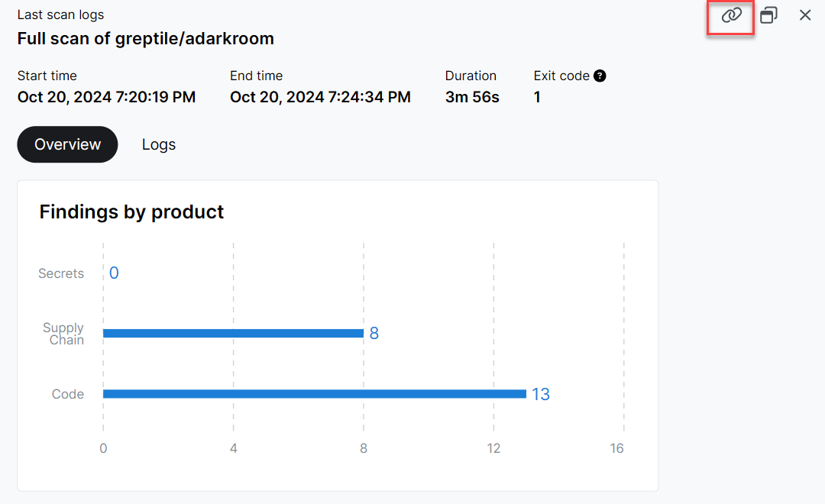Click the start time value

(x=106, y=97)
